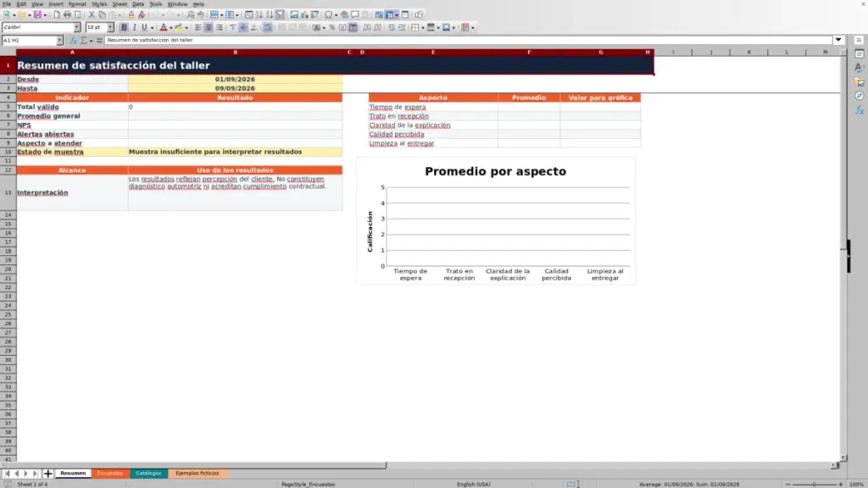This screenshot has height=488, width=868.
Task: Click the Sum sigma icon
Action: pos(84,41)
